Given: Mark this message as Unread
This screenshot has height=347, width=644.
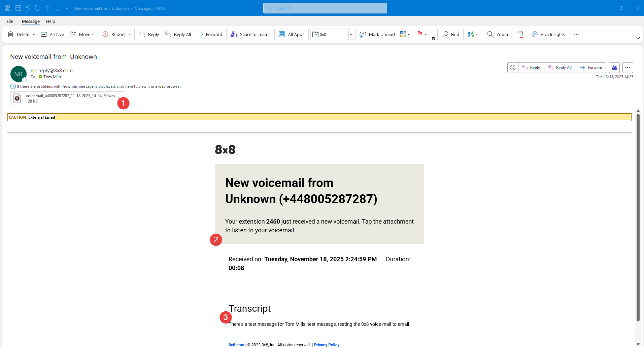Looking at the screenshot, I should click(377, 34).
